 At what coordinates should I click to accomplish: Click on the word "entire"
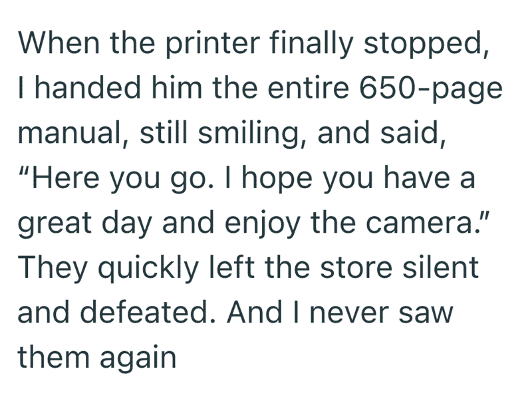308,88
